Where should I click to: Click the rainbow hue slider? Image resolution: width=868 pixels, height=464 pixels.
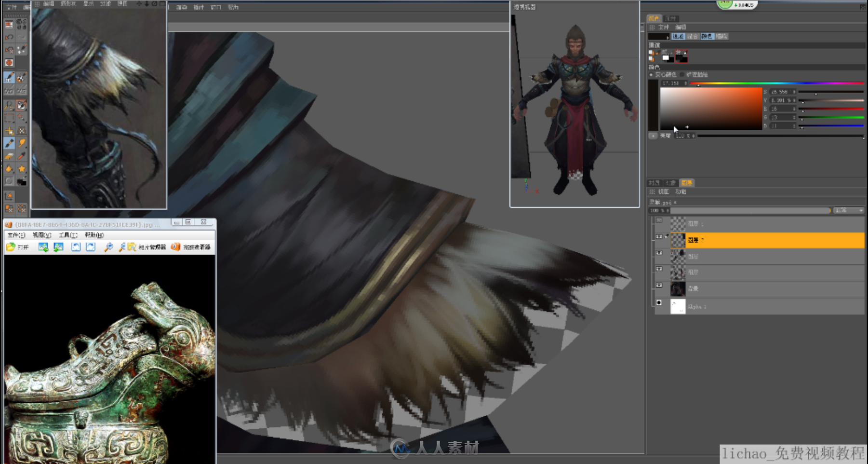pyautogui.click(x=777, y=83)
